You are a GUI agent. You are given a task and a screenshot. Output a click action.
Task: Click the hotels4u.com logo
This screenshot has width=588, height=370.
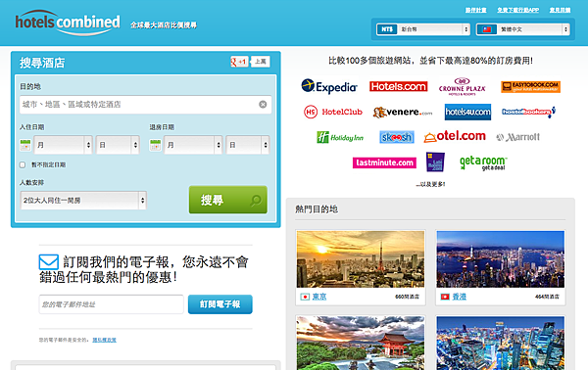click(467, 112)
